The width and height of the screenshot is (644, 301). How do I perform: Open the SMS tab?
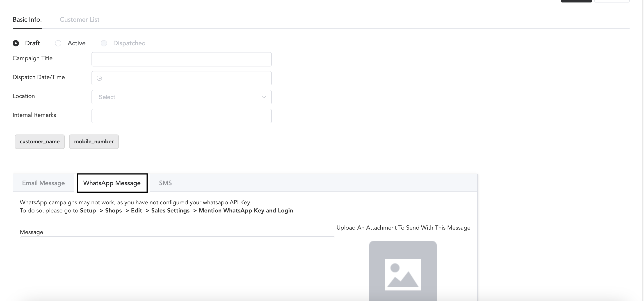165,183
